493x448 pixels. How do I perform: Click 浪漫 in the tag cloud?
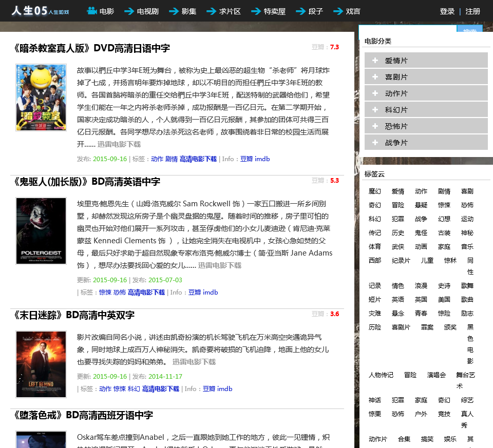421,285
